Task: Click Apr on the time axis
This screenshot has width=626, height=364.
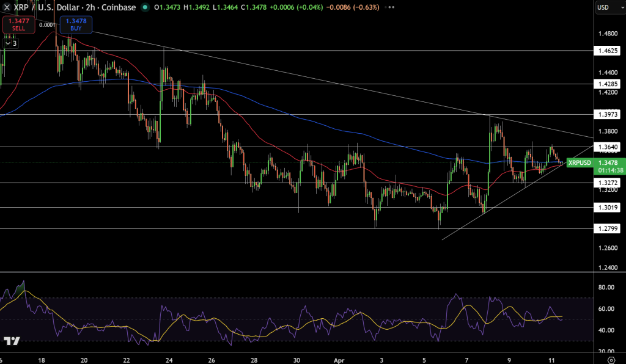Action: coord(341,360)
